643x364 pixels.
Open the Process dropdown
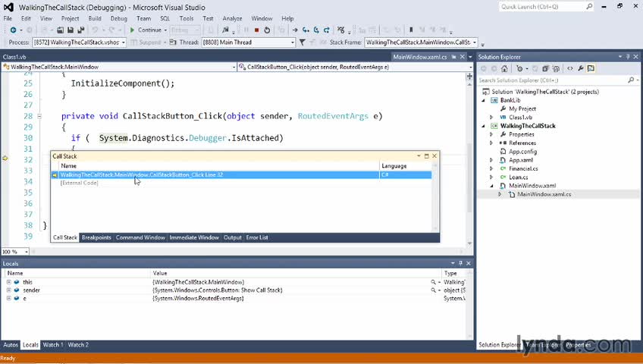coord(123,42)
